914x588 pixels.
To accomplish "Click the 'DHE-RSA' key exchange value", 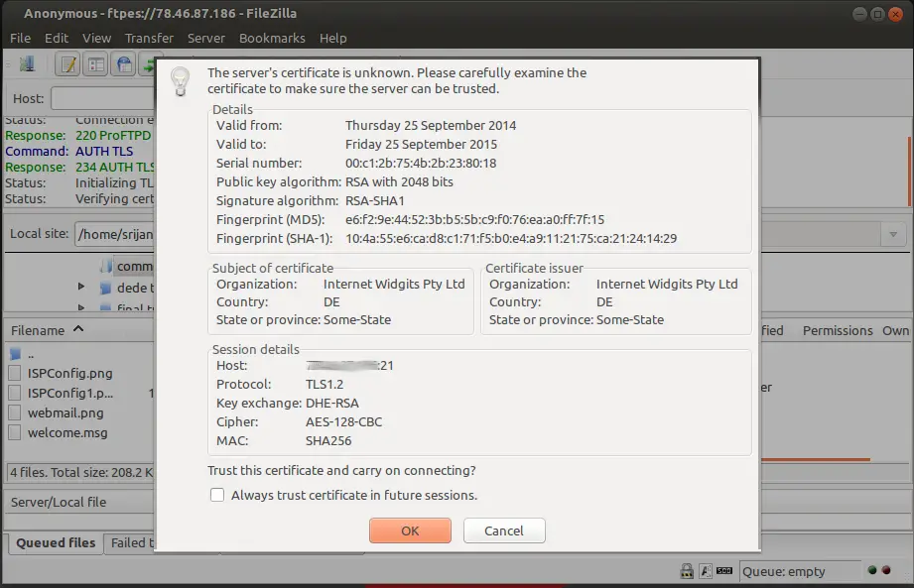I will click(x=331, y=403).
